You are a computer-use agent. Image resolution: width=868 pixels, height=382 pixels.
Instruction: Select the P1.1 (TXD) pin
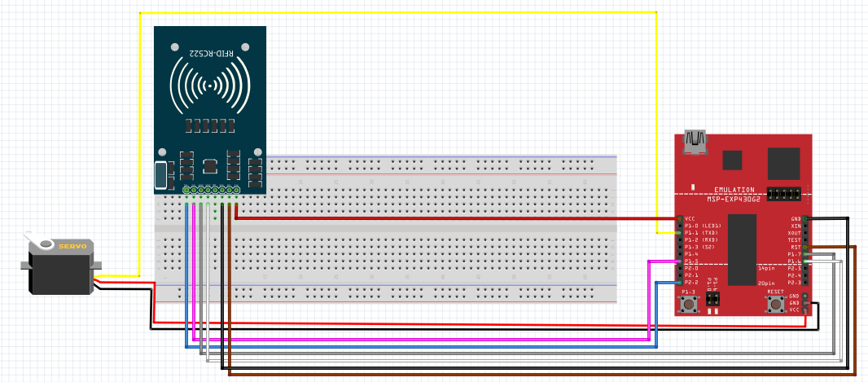[x=678, y=233]
